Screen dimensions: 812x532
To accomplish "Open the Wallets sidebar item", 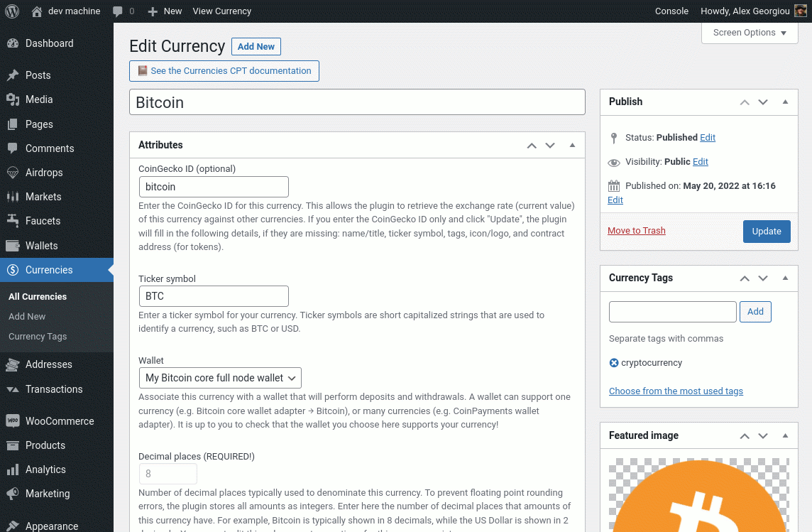I will pos(41,246).
